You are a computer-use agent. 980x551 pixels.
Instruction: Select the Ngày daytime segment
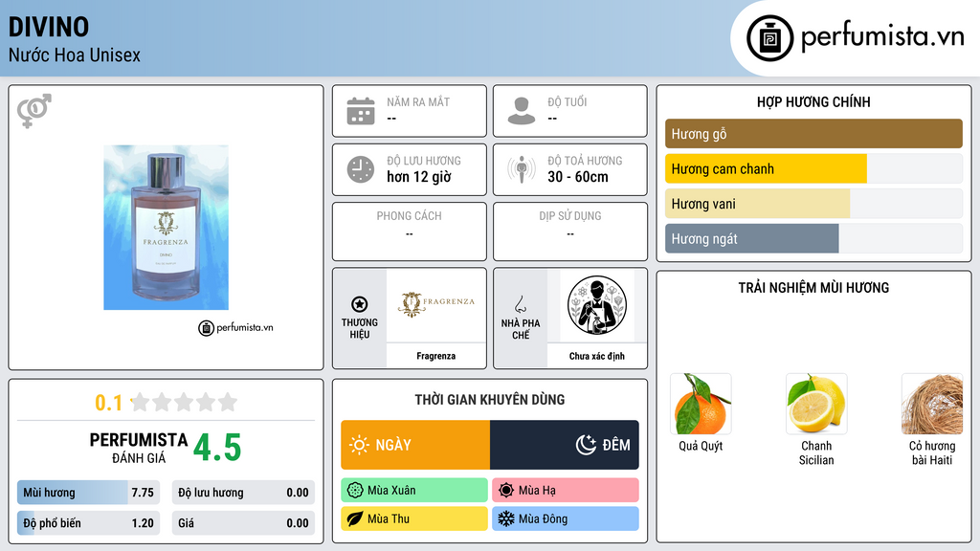coord(415,445)
